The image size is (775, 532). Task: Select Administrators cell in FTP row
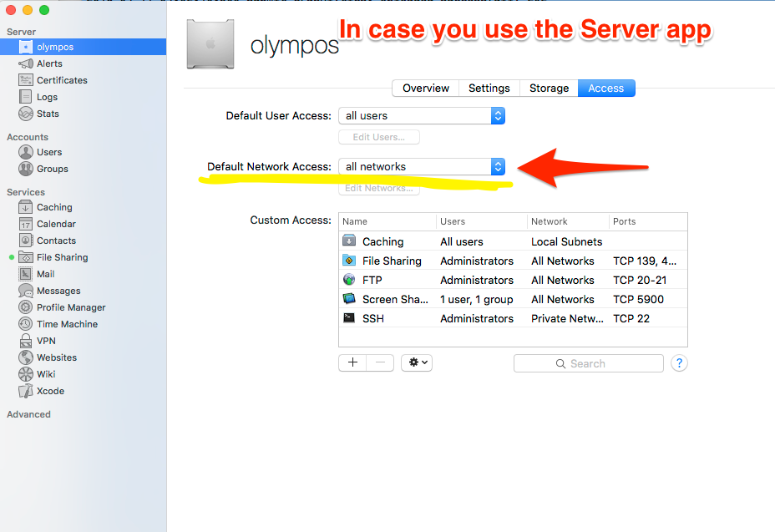tap(477, 281)
